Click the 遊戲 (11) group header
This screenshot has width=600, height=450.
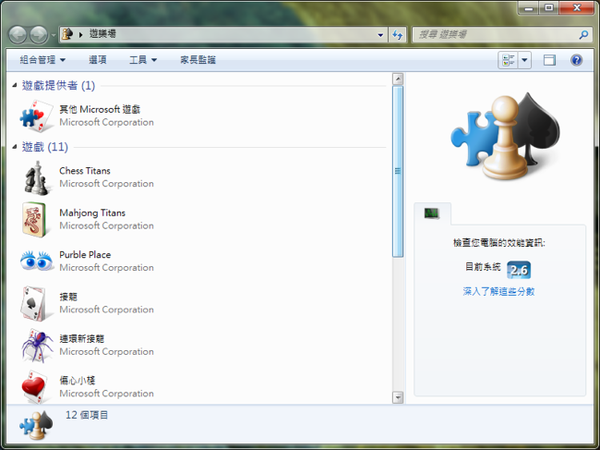45,147
